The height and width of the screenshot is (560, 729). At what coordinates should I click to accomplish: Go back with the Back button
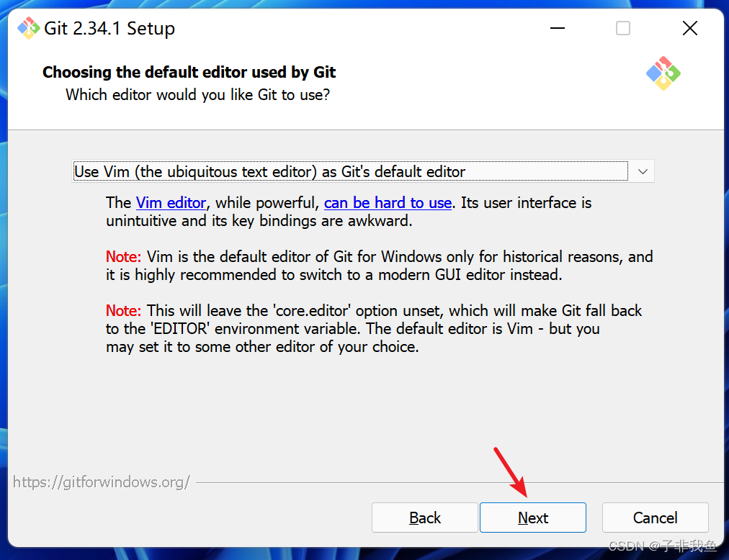(425, 518)
